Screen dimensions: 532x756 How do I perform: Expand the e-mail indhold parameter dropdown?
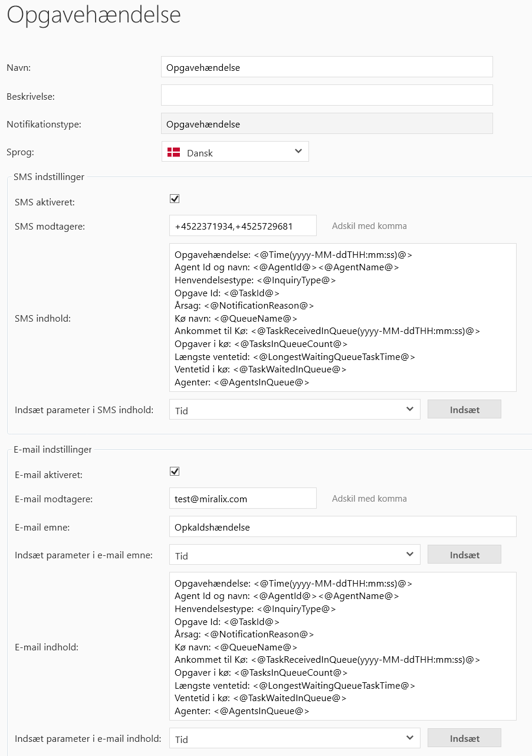(x=294, y=738)
